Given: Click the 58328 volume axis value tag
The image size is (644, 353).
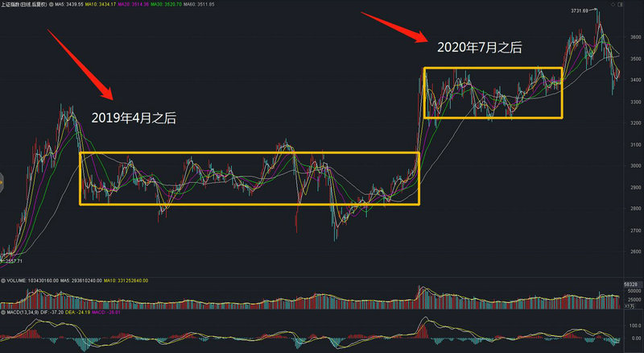Looking at the screenshot, I should click(x=631, y=285).
